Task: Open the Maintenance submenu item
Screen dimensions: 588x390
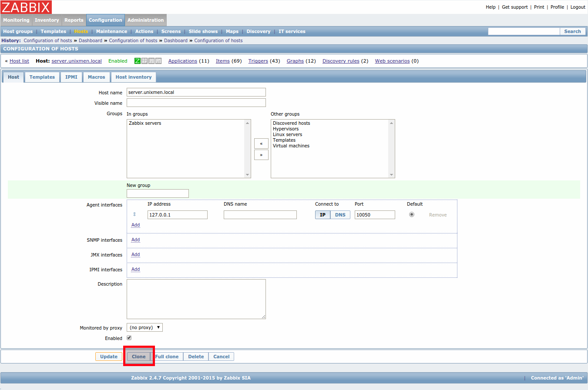Action: 111,31
